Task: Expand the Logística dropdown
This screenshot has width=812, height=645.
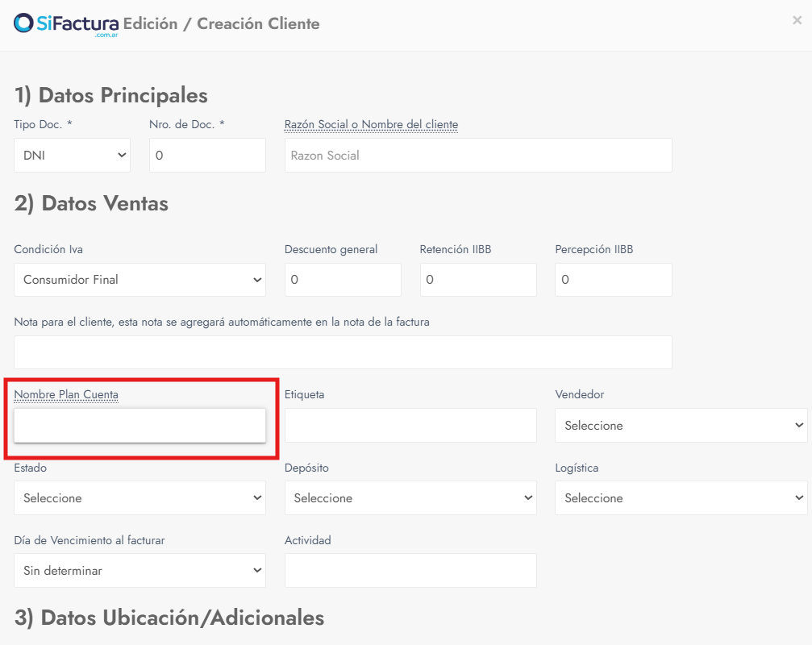Action: [681, 498]
